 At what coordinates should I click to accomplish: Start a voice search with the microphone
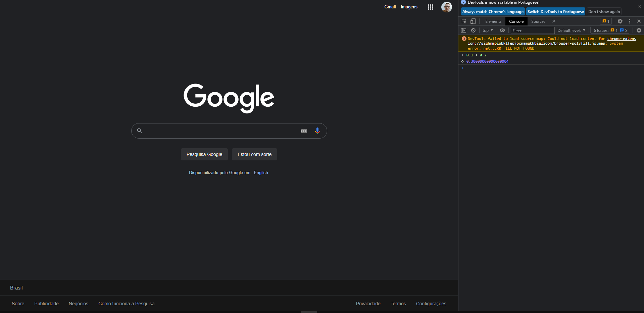point(317,131)
